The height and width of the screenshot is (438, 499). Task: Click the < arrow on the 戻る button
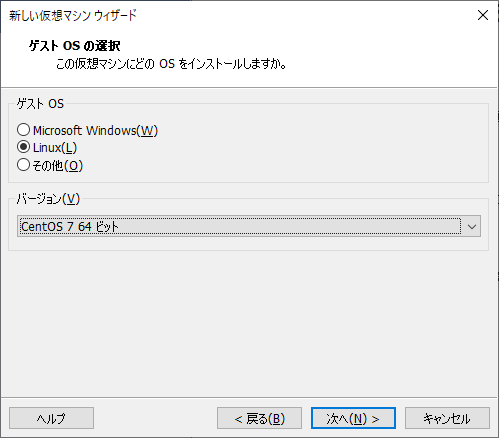click(238, 419)
